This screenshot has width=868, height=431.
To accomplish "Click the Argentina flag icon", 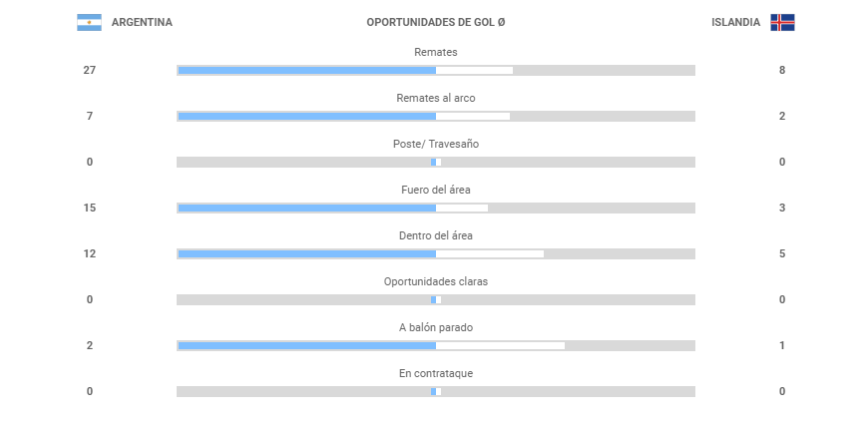I will click(x=89, y=22).
